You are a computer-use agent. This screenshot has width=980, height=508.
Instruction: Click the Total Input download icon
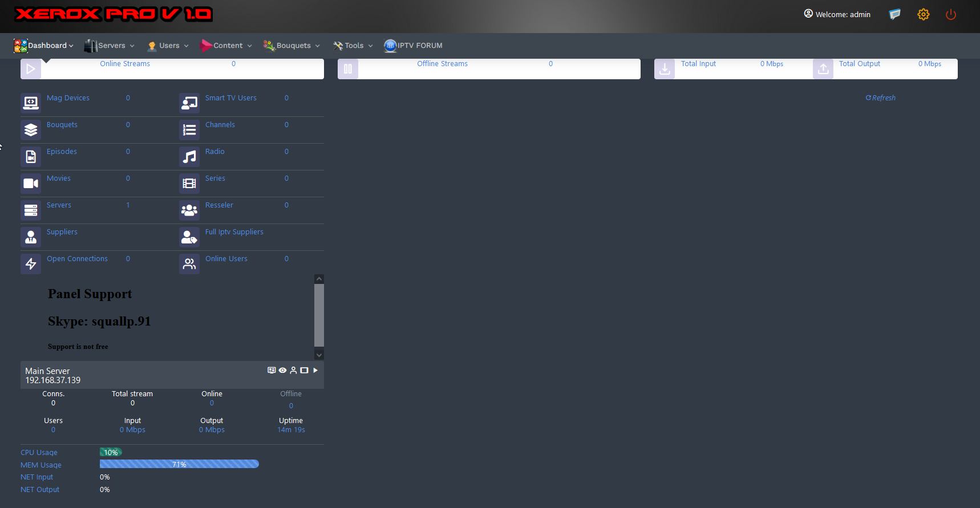pyautogui.click(x=665, y=69)
